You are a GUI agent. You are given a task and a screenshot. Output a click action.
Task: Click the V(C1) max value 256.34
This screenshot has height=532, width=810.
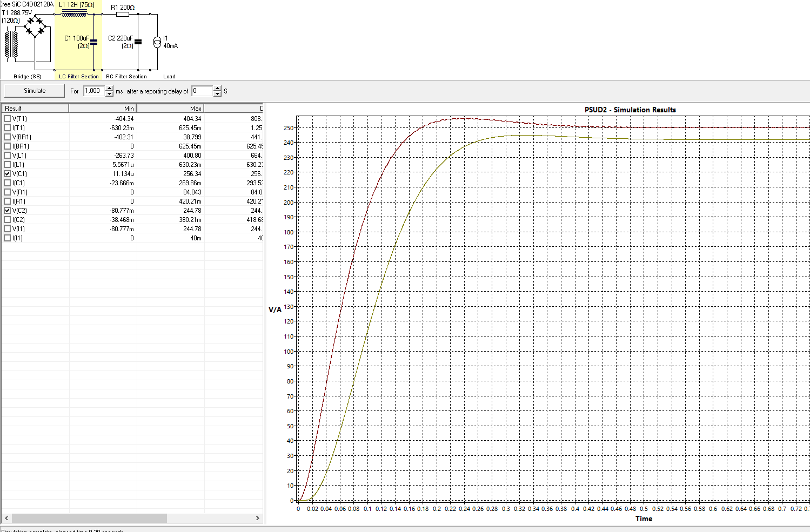coord(192,174)
